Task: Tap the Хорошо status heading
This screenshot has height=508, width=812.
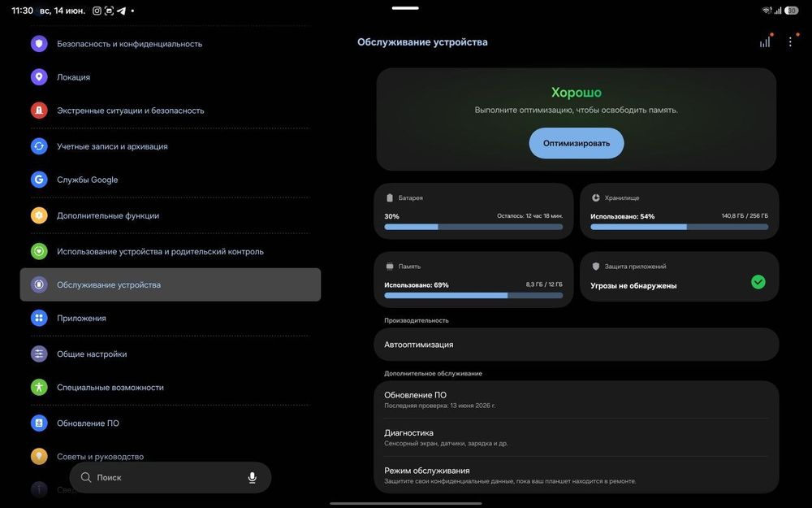Action: pos(577,93)
